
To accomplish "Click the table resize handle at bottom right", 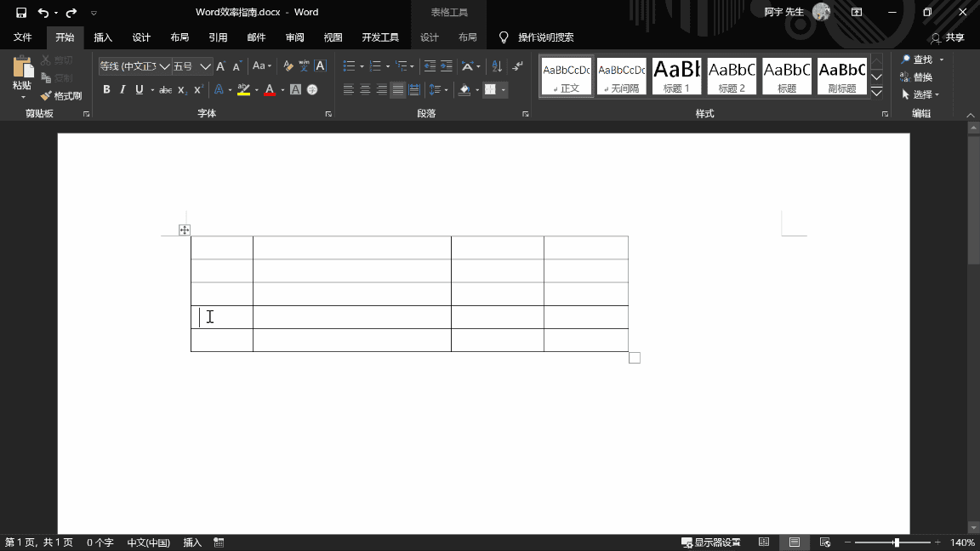I will [x=635, y=358].
